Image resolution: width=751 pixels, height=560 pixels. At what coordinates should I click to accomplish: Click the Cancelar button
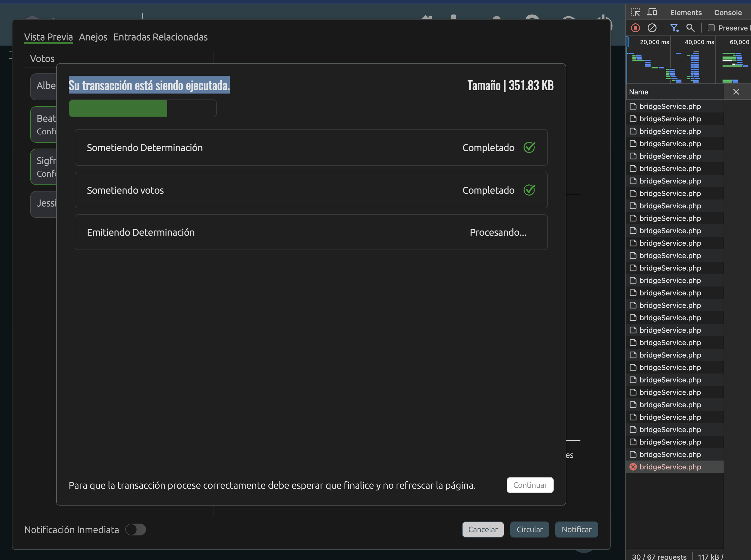[x=483, y=530]
